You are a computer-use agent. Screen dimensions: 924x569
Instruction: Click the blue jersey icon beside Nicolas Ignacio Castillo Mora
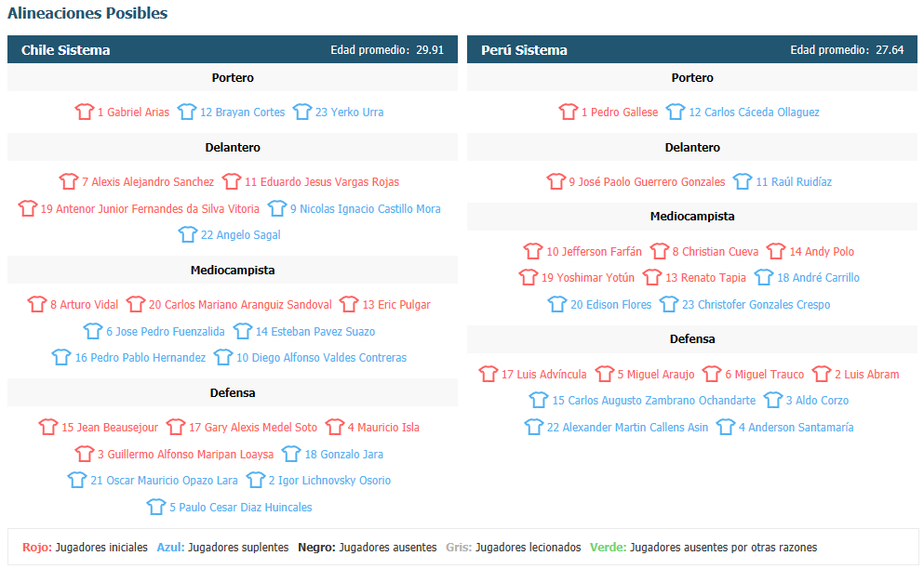pos(277,208)
